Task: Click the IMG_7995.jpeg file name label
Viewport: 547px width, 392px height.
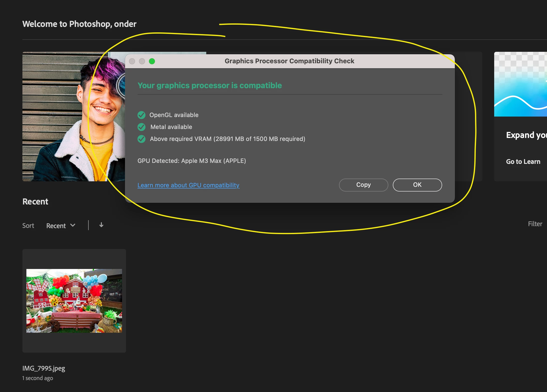Action: click(x=44, y=368)
